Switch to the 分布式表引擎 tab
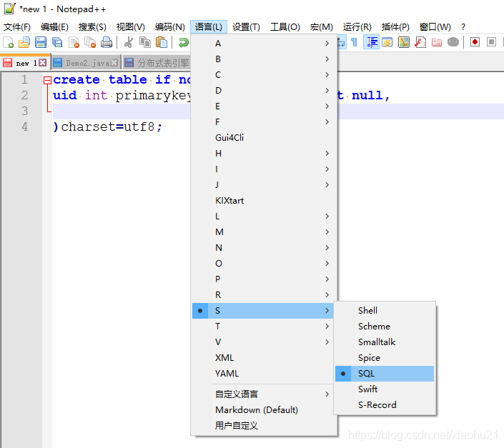The width and height of the screenshot is (504, 448). coord(157,63)
